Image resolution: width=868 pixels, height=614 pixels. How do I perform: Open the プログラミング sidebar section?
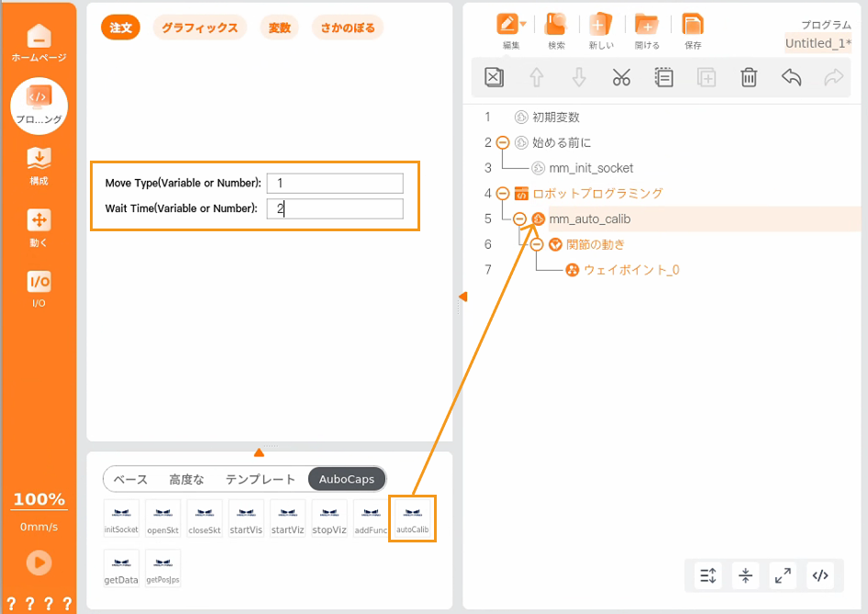(x=39, y=106)
